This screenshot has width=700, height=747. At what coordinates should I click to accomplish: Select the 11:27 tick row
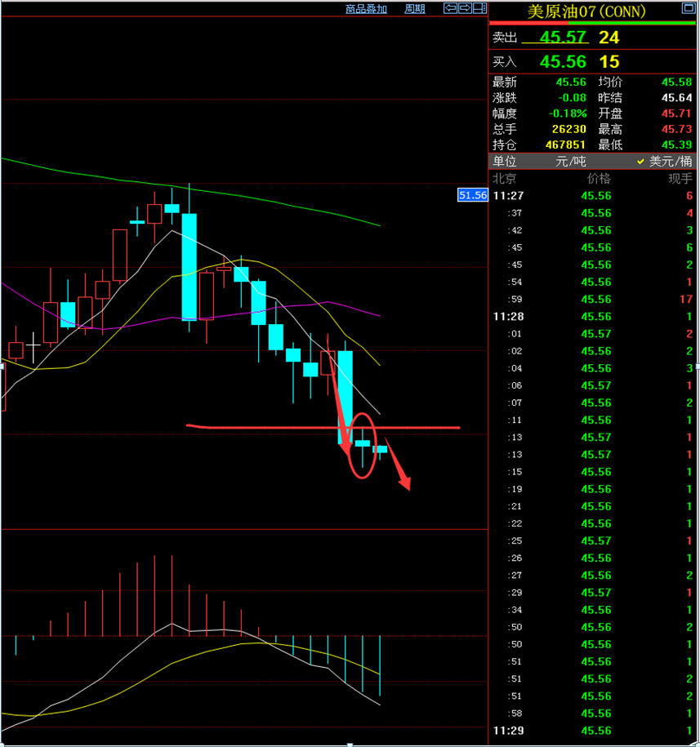tap(592, 196)
